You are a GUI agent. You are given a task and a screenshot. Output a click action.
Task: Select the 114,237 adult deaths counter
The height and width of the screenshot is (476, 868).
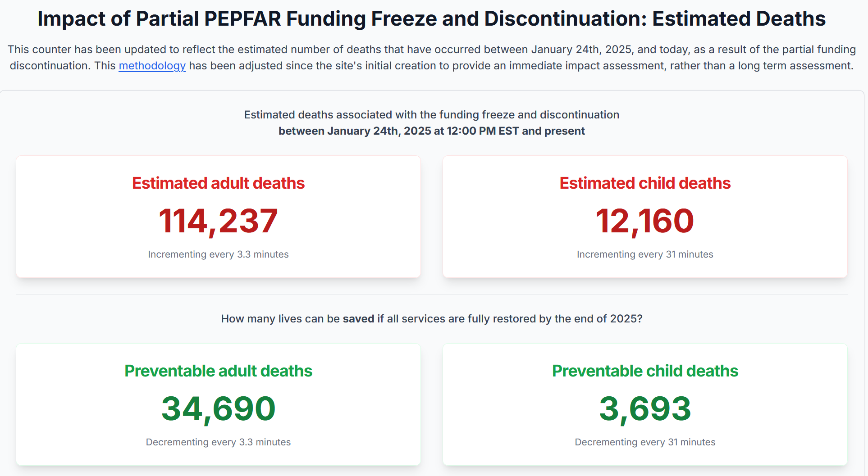tap(218, 221)
